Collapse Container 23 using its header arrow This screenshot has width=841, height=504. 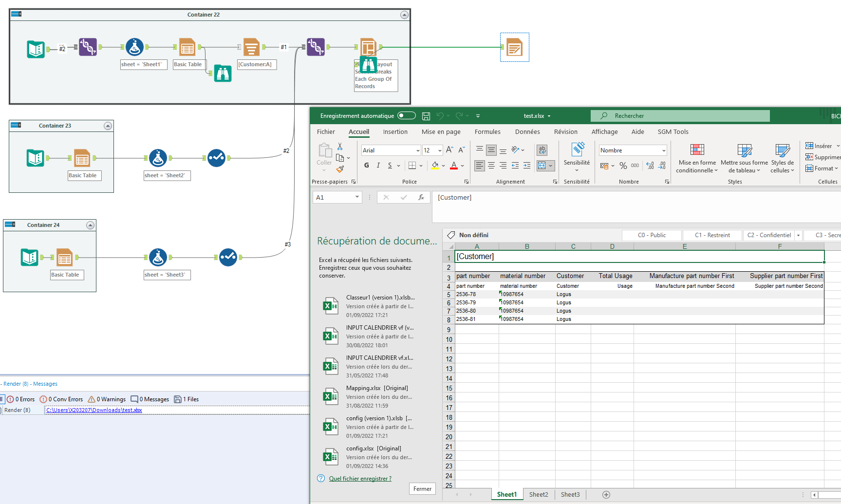108,126
